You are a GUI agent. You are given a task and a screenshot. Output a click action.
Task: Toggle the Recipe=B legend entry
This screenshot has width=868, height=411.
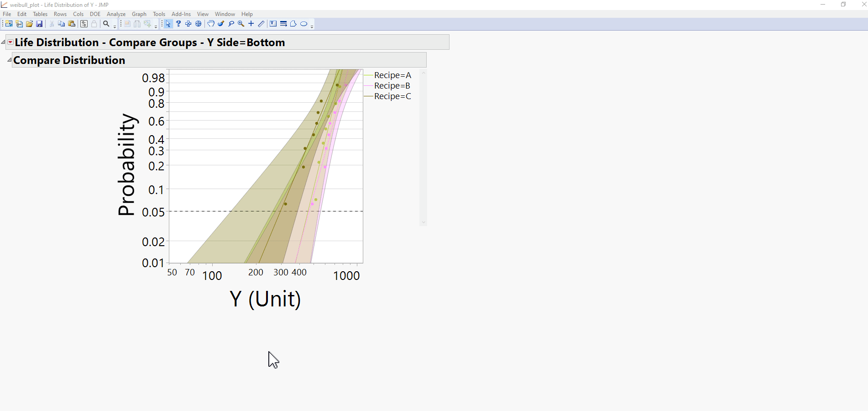coord(392,85)
